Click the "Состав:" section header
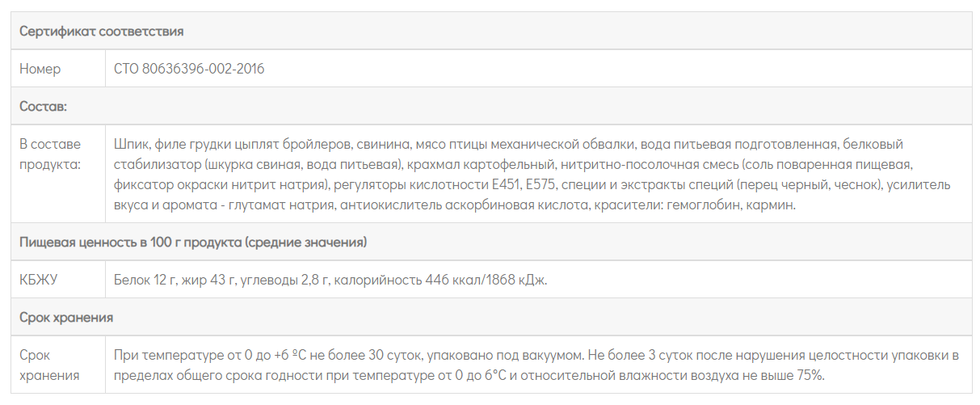Screen dimensions: 980x405 tap(43, 106)
